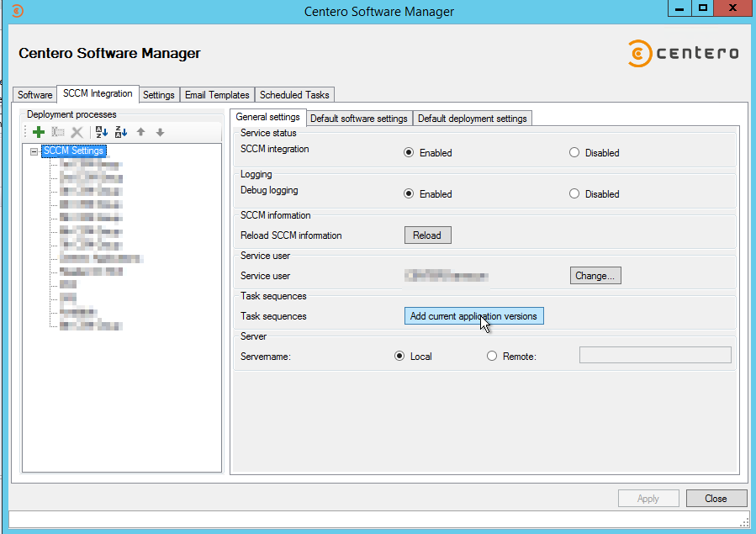Click Reload SCCM information button
Screen dimensions: 756x534
tap(428, 235)
